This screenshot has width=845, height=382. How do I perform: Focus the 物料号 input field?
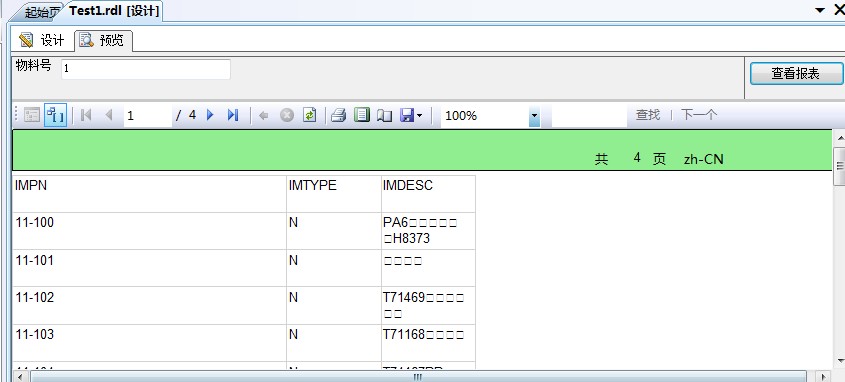click(x=146, y=69)
